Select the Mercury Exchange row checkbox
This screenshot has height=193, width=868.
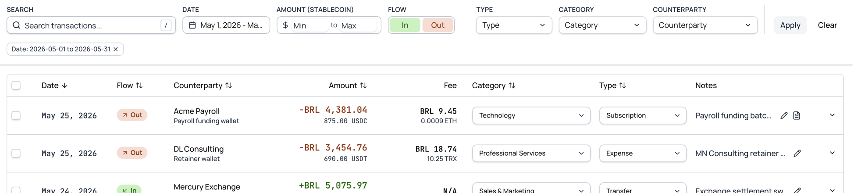click(16, 190)
